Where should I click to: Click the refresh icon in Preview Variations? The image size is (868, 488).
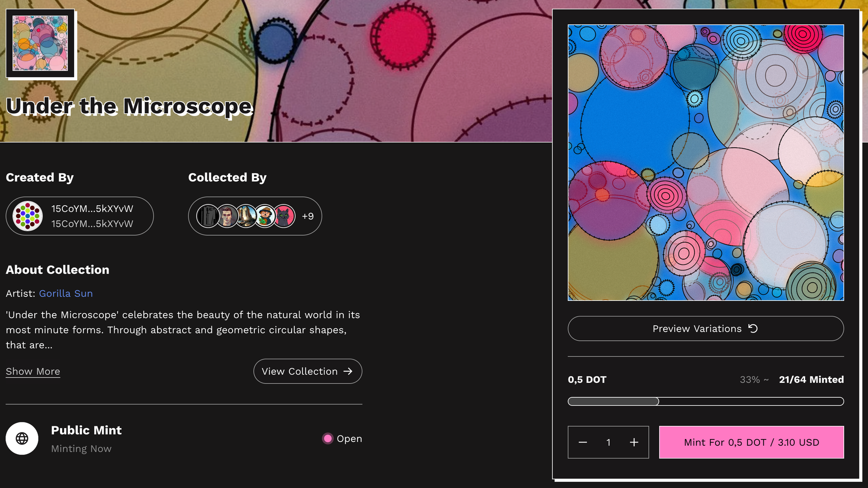(753, 329)
